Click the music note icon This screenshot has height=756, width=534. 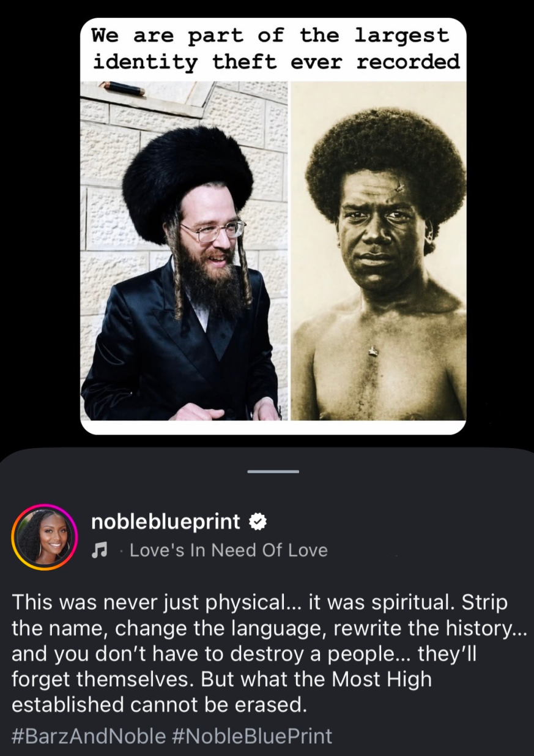coord(98,550)
